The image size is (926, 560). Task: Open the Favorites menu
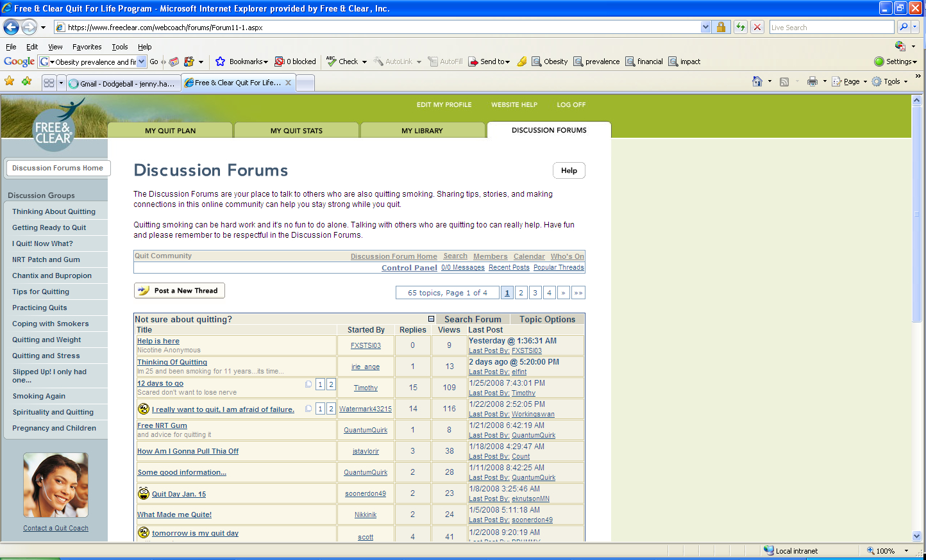tap(87, 47)
